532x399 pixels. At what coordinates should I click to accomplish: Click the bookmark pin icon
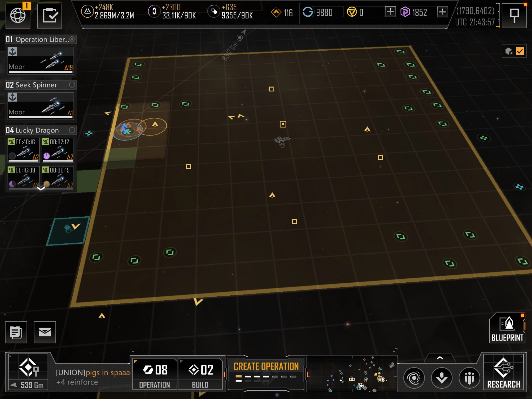coord(514,16)
